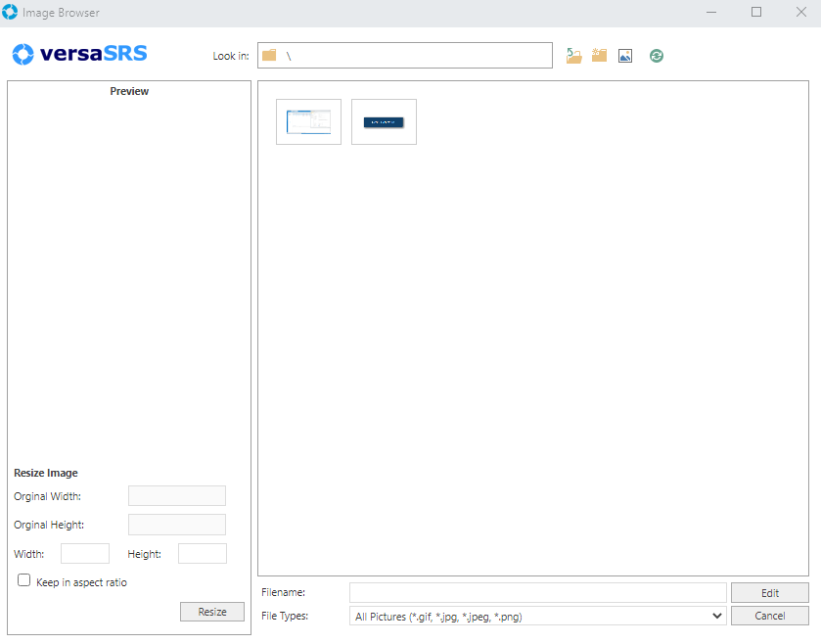Click the Cancel button
The height and width of the screenshot is (644, 821).
(769, 616)
